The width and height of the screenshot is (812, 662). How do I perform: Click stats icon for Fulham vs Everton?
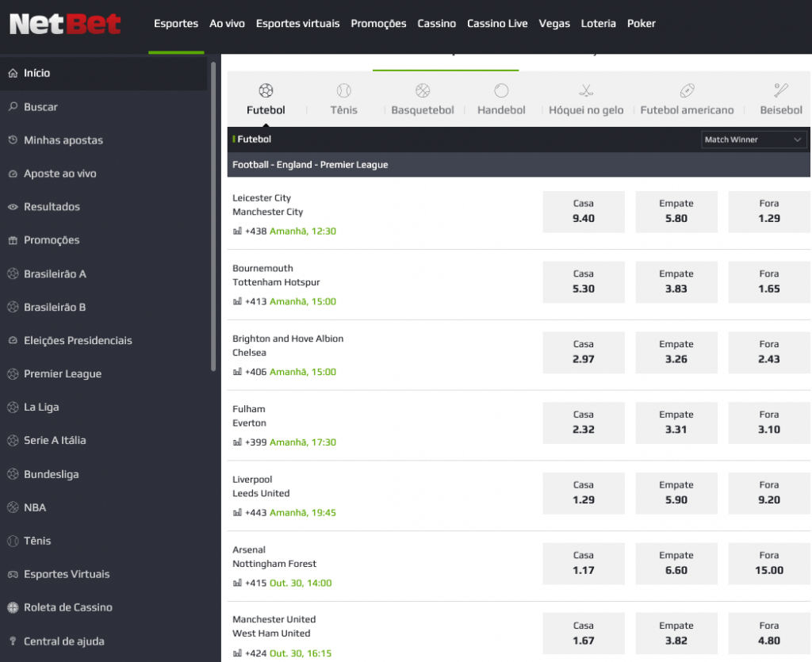click(x=237, y=442)
